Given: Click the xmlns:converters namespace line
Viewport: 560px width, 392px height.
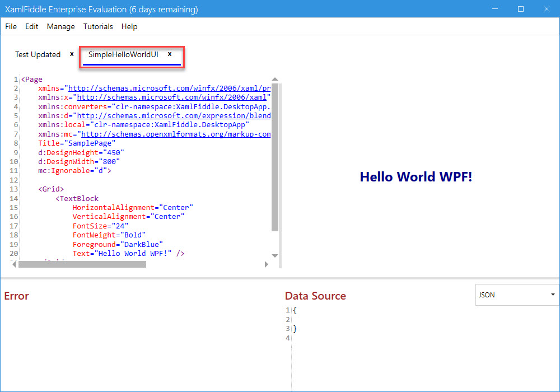Looking at the screenshot, I should tap(155, 106).
